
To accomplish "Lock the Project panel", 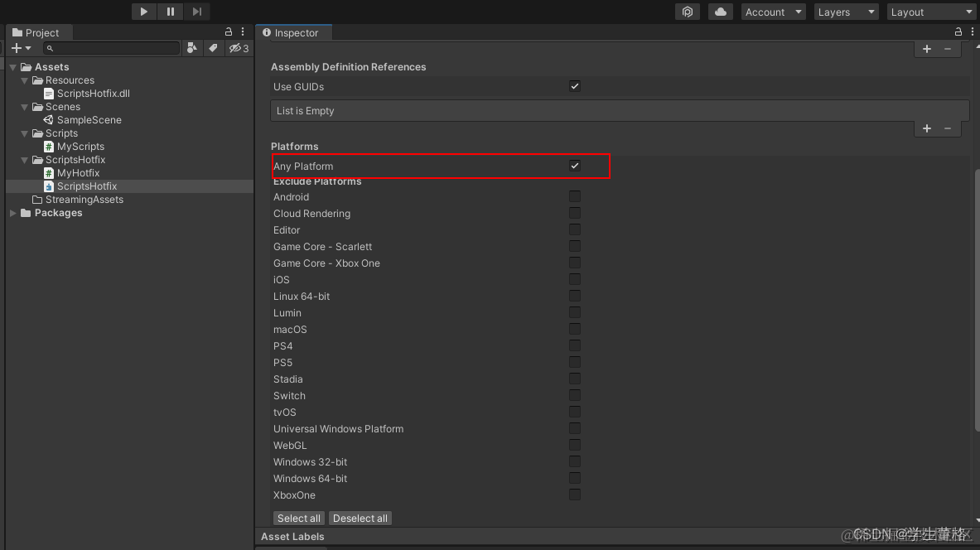I will 229,31.
